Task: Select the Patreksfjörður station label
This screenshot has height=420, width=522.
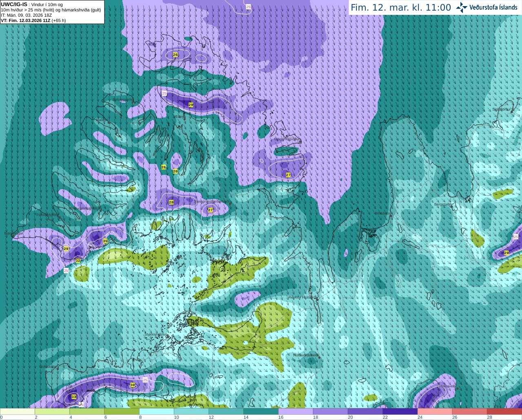Action: (47, 214)
